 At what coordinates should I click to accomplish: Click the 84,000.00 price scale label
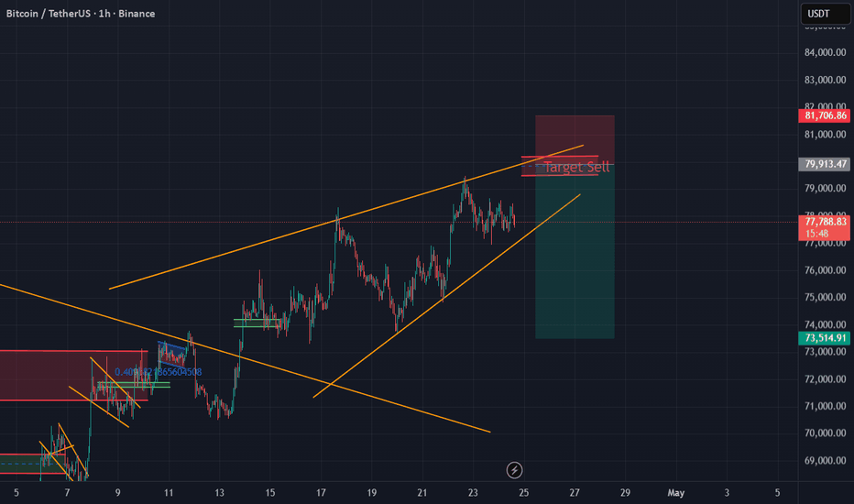tap(824, 53)
